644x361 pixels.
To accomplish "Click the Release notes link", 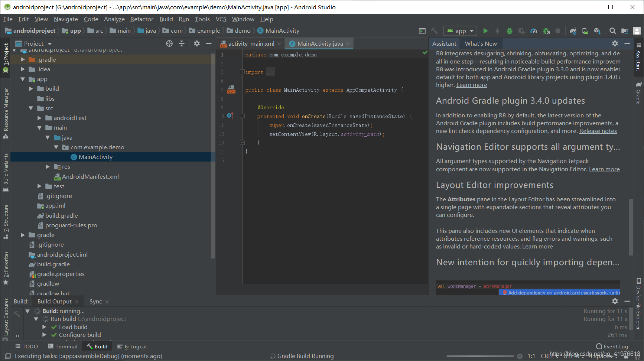I will click(x=598, y=131).
